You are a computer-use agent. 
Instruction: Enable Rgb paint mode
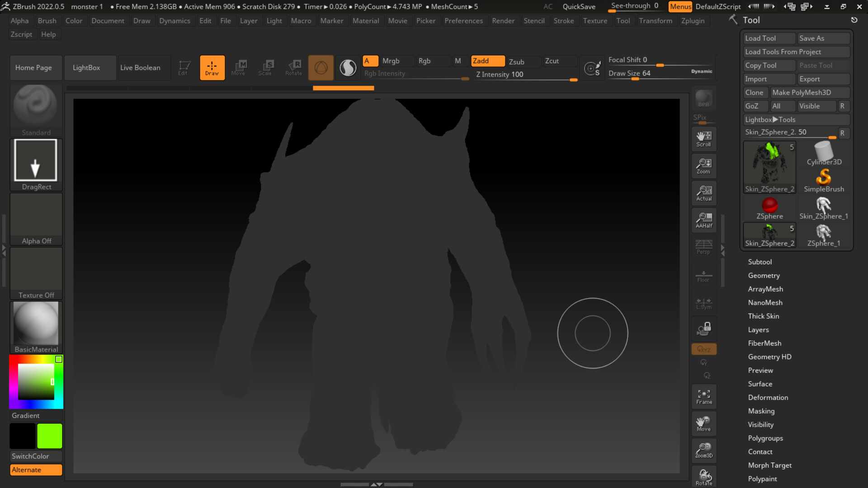pos(433,61)
